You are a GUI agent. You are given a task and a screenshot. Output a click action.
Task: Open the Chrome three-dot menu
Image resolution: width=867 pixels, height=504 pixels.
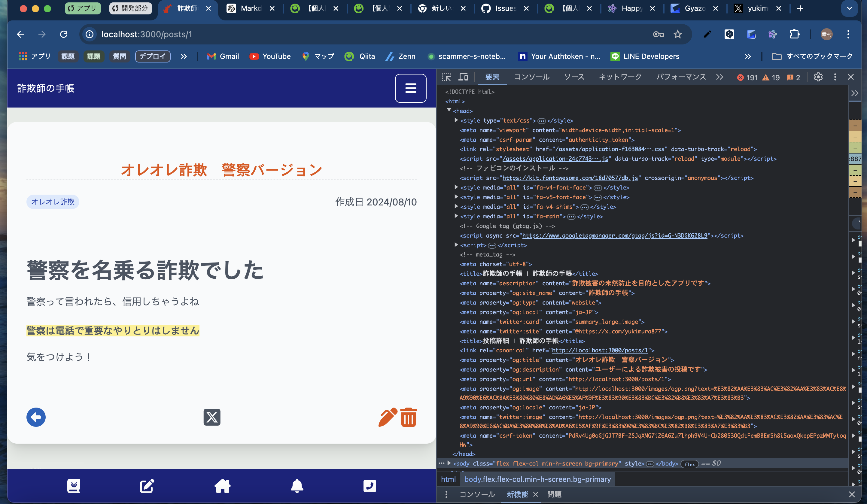coord(848,35)
